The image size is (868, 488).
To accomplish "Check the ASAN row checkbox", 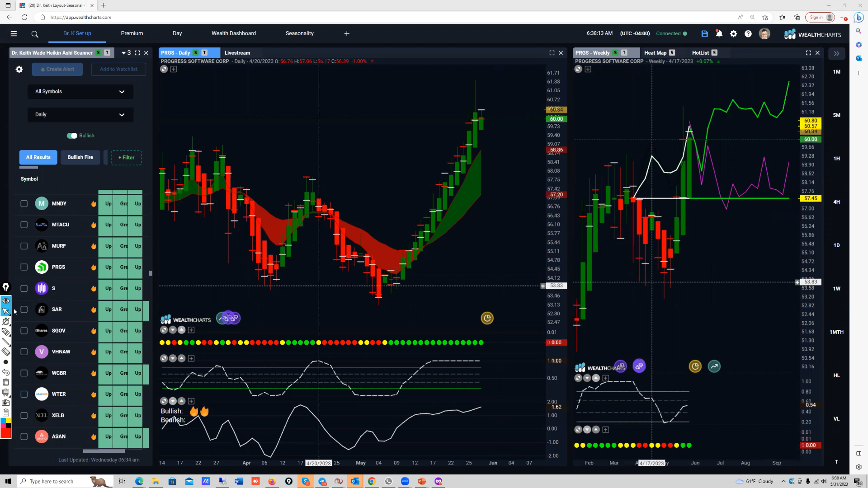I will [x=24, y=436].
